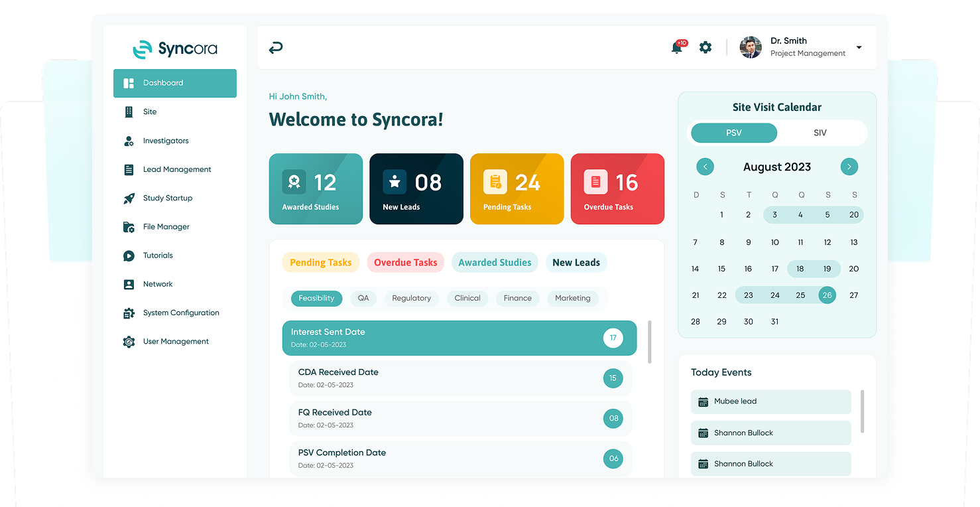The height and width of the screenshot is (507, 980).
Task: Open the Interest Sent Date row
Action: point(459,338)
